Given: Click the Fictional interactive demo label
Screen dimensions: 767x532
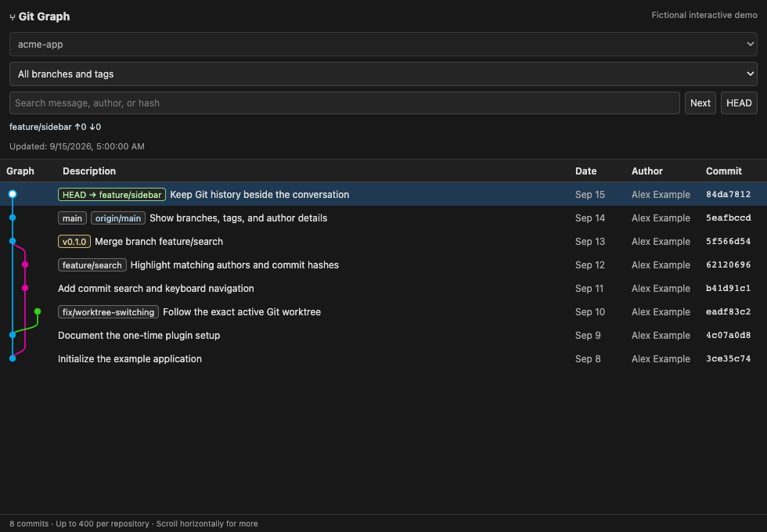Looking at the screenshot, I should [x=704, y=15].
